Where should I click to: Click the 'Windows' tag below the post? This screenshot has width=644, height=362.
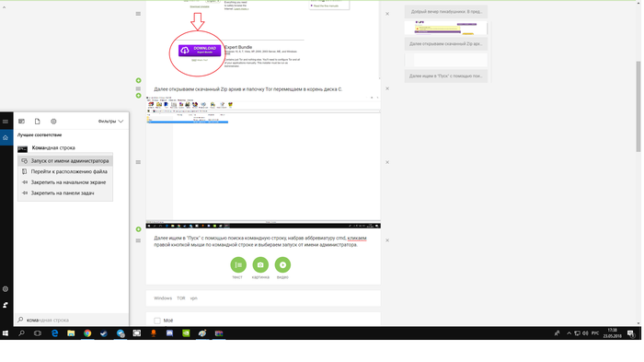pos(163,298)
